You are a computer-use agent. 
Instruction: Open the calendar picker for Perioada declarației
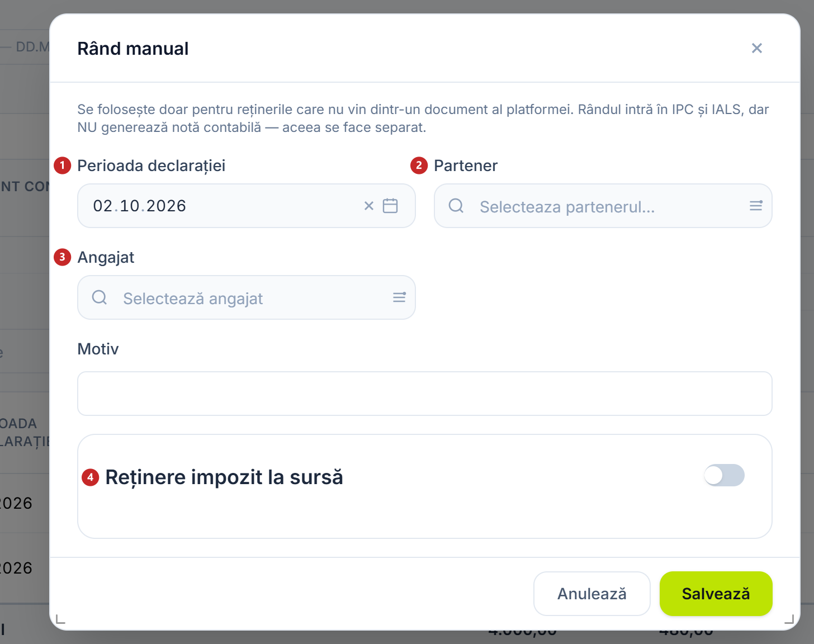390,206
